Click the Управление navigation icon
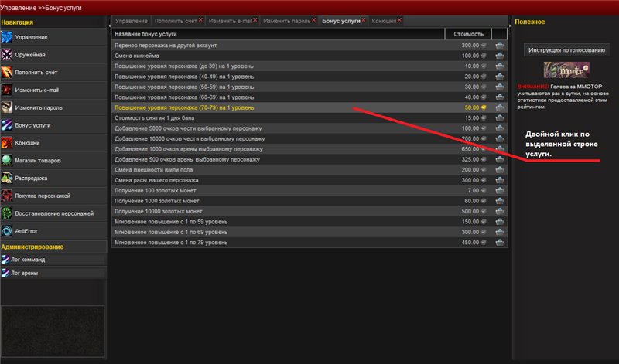 [7, 37]
